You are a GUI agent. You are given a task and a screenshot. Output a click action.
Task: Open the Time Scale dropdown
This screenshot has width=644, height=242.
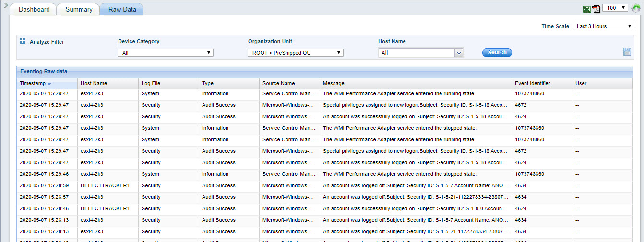[603, 26]
